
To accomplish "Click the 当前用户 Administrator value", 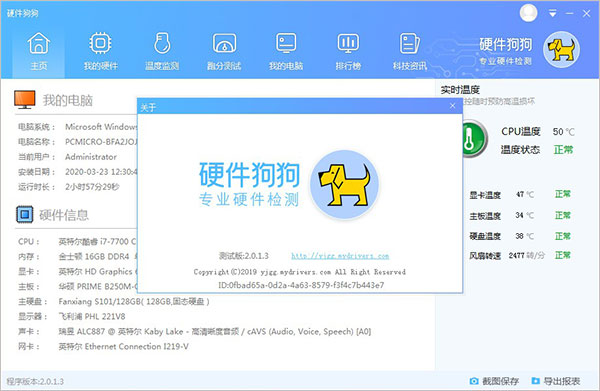I will (91, 157).
